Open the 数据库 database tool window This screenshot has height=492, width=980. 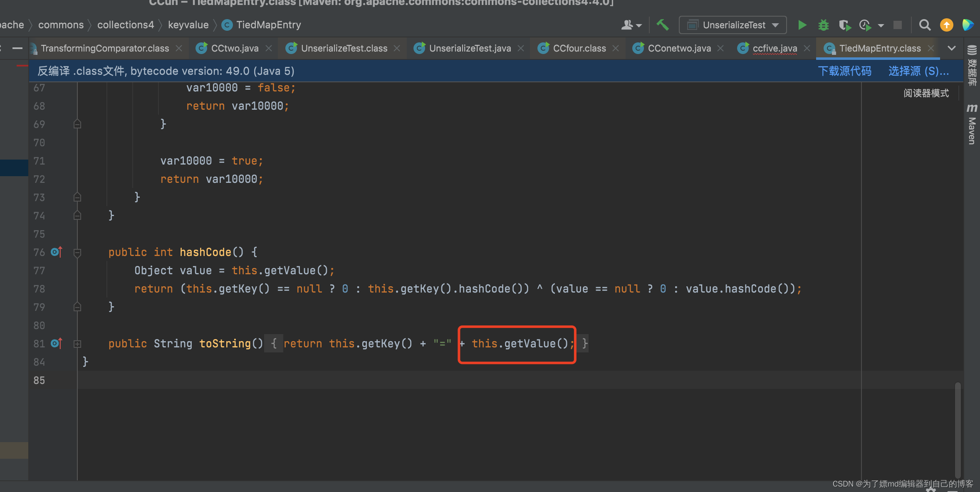pyautogui.click(x=972, y=65)
